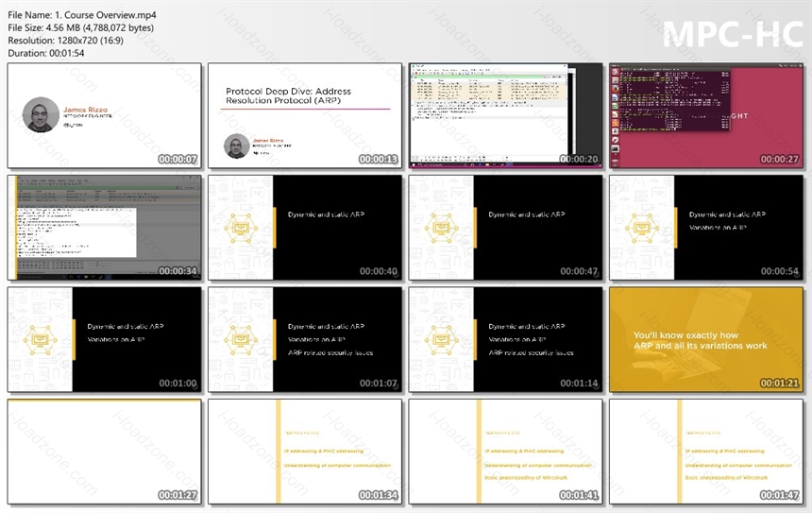Click the 'Duration: 00:01:54' line
This screenshot has height=513, width=812.
[x=46, y=53]
